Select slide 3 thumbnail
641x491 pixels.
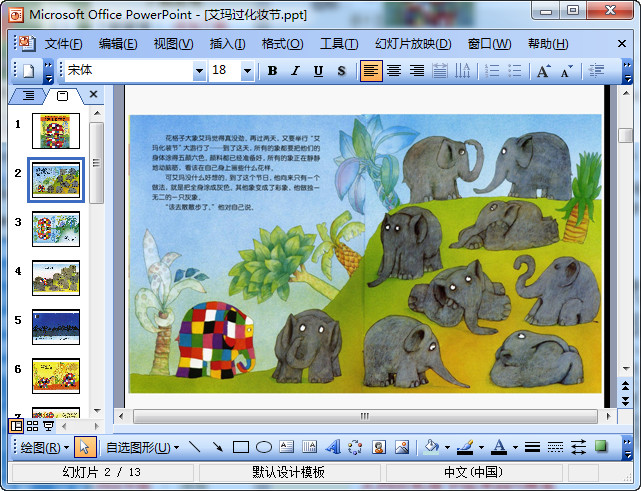56,229
